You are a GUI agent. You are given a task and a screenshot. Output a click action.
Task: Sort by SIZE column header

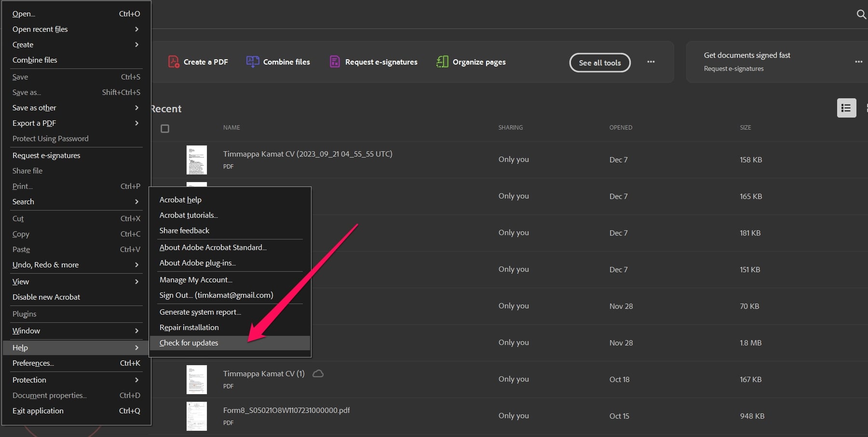pyautogui.click(x=746, y=128)
